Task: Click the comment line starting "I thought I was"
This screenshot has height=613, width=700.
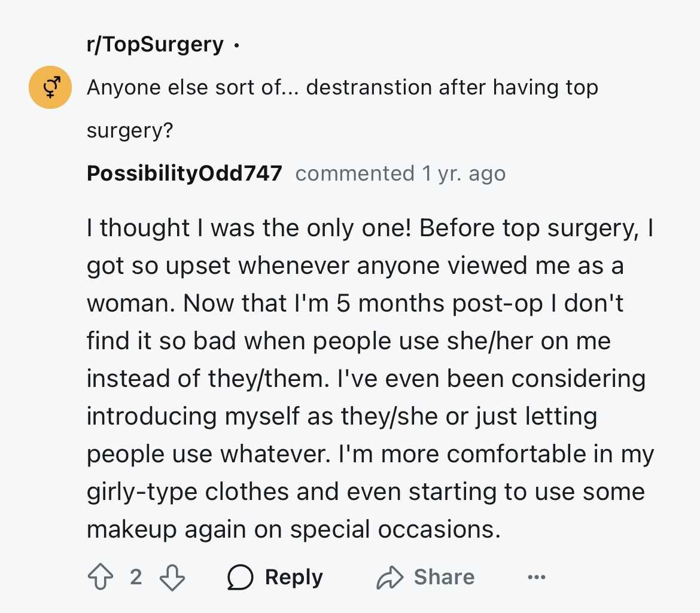Action: pyautogui.click(x=369, y=228)
